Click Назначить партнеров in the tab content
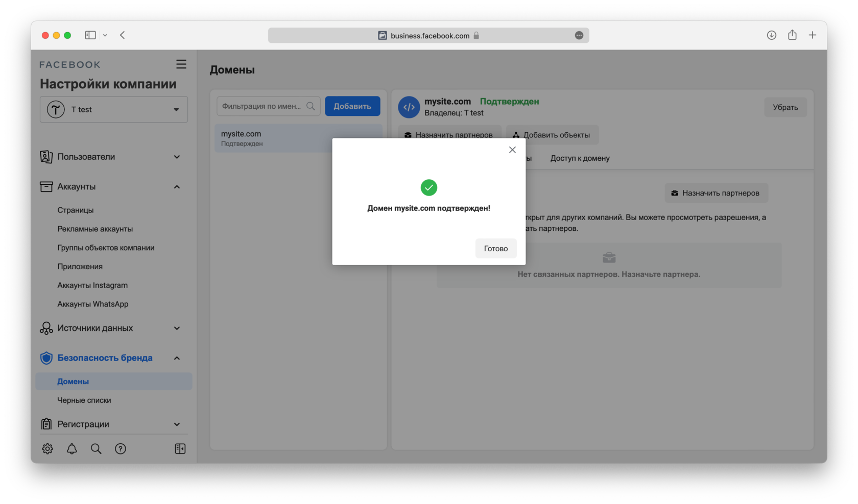This screenshot has width=858, height=504. click(x=716, y=193)
